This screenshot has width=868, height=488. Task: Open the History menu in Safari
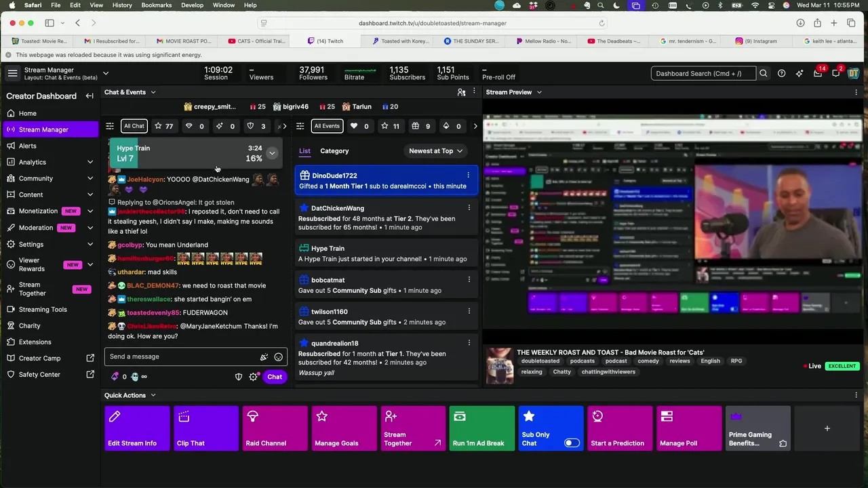click(122, 5)
